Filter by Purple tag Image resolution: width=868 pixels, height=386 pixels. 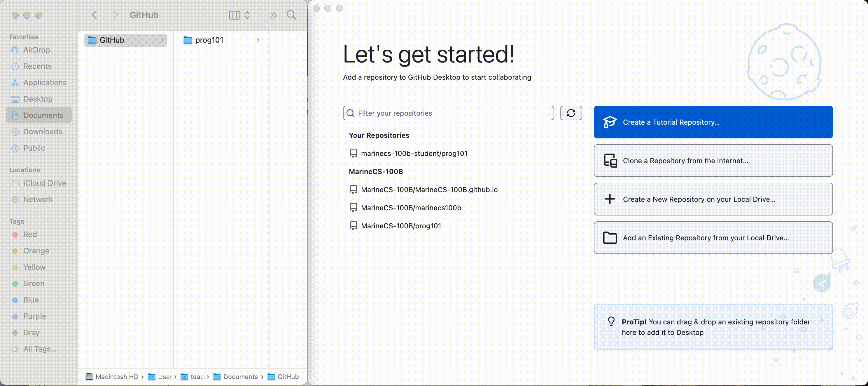point(39,316)
